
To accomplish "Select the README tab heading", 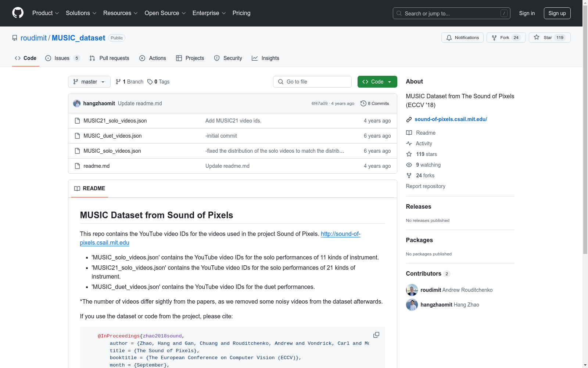I will [90, 188].
